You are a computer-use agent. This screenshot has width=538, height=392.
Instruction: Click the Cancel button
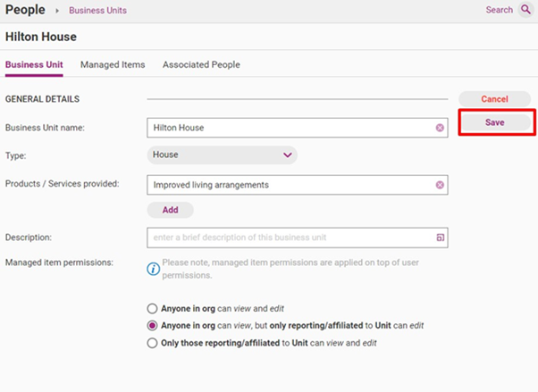[x=494, y=99]
